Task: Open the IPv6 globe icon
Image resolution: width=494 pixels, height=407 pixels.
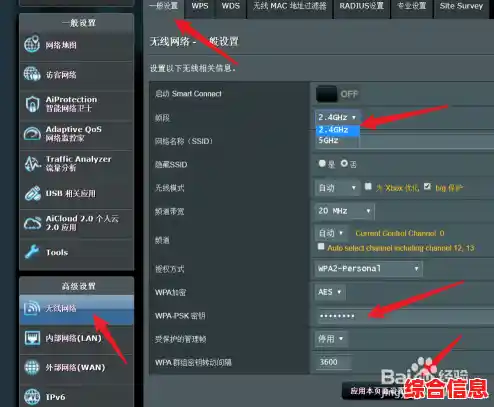Action: 32,397
